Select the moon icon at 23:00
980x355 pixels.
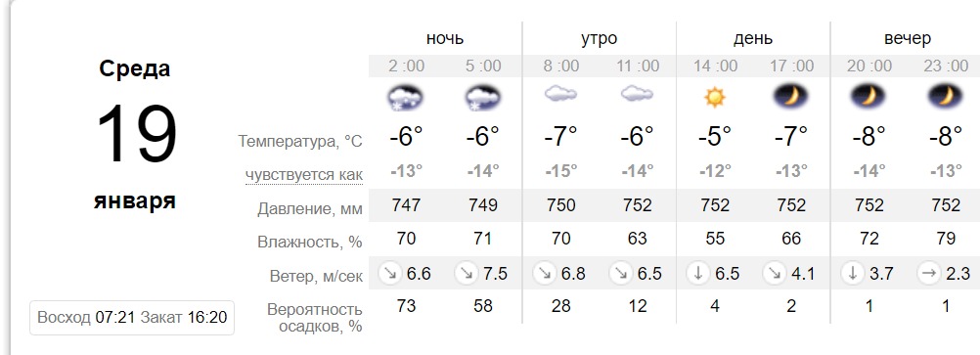(x=946, y=96)
